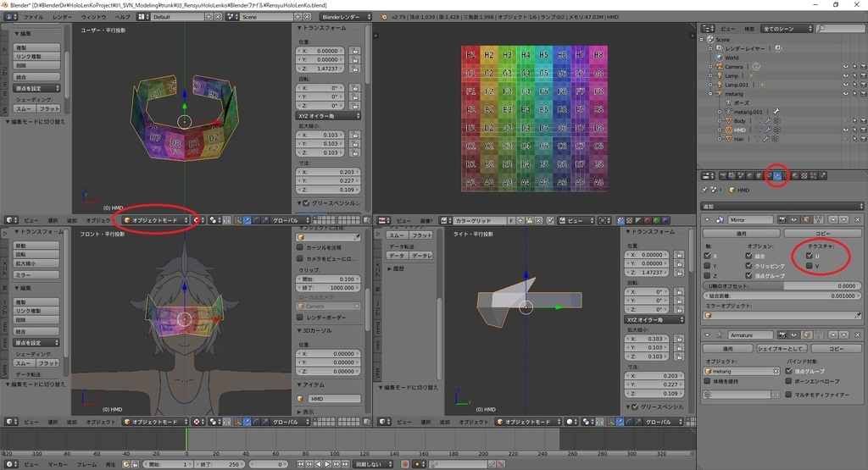Viewport: 868px width, 470px height.
Task: Toggle Mirror modifier viewport visibility eye
Action: pyautogui.click(x=793, y=219)
